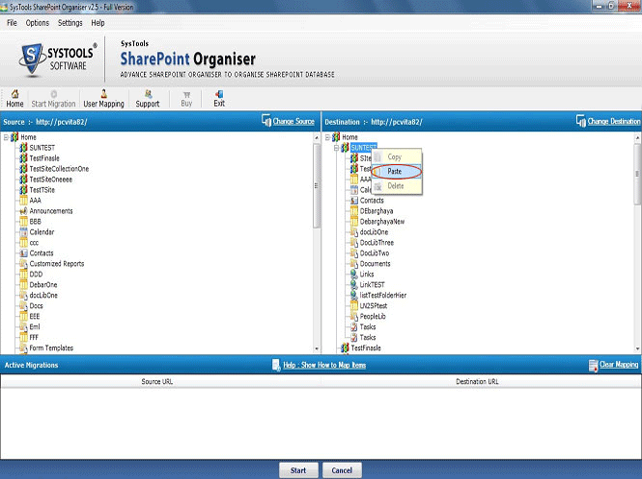This screenshot has width=642, height=479.
Task: Click the Clear Mapping icon
Action: pos(593,365)
